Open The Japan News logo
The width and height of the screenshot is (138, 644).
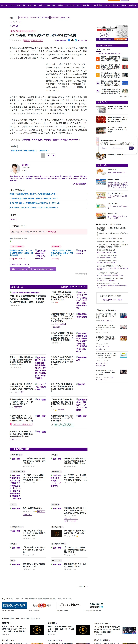coord(69,605)
